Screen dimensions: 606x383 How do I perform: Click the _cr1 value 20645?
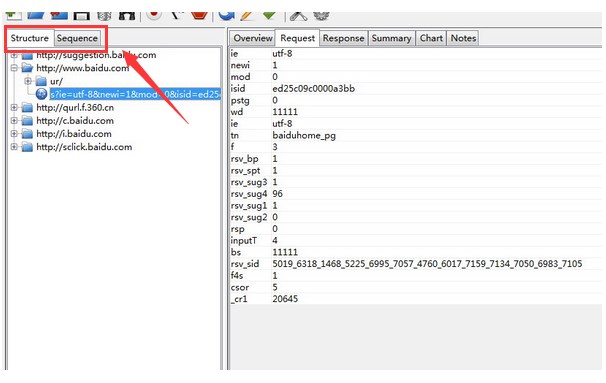coord(285,299)
